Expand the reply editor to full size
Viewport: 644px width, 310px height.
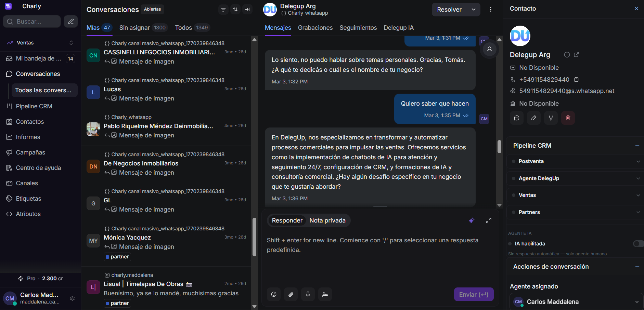[489, 220]
